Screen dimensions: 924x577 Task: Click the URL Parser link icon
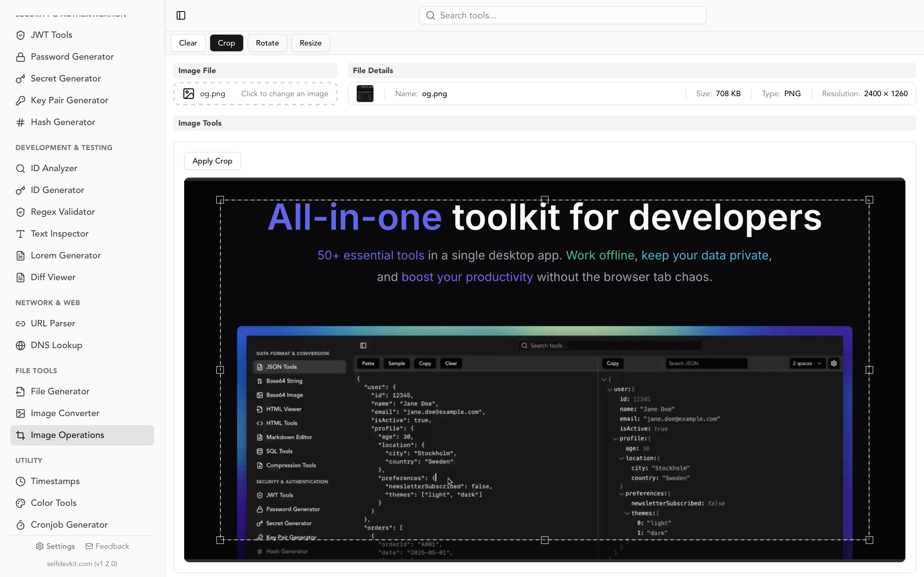tap(21, 324)
